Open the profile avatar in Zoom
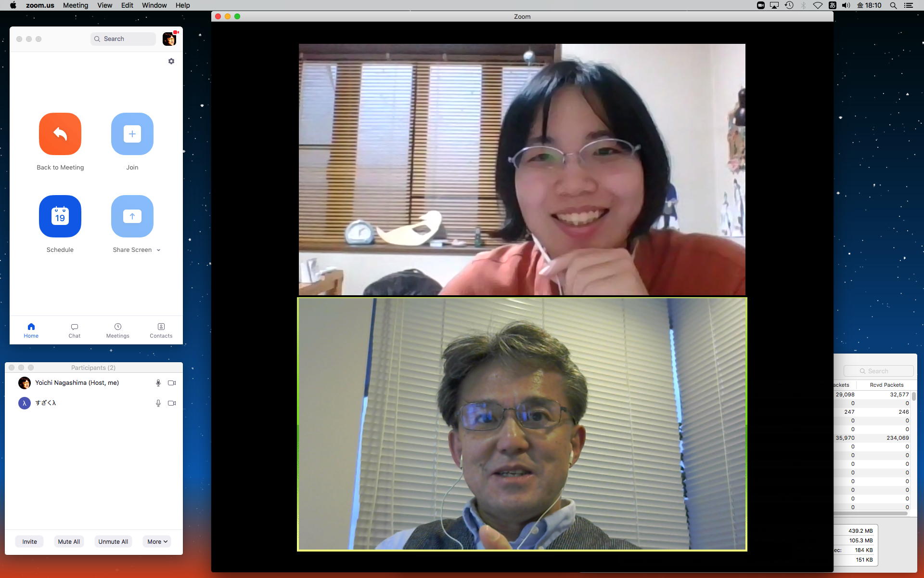The image size is (924, 578). (x=169, y=39)
